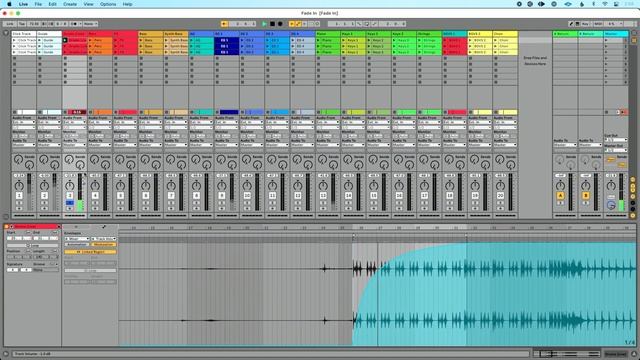Viewport: 640px width, 360px height.
Task: Click the tempo field showing 72.00
Action: click(34, 24)
